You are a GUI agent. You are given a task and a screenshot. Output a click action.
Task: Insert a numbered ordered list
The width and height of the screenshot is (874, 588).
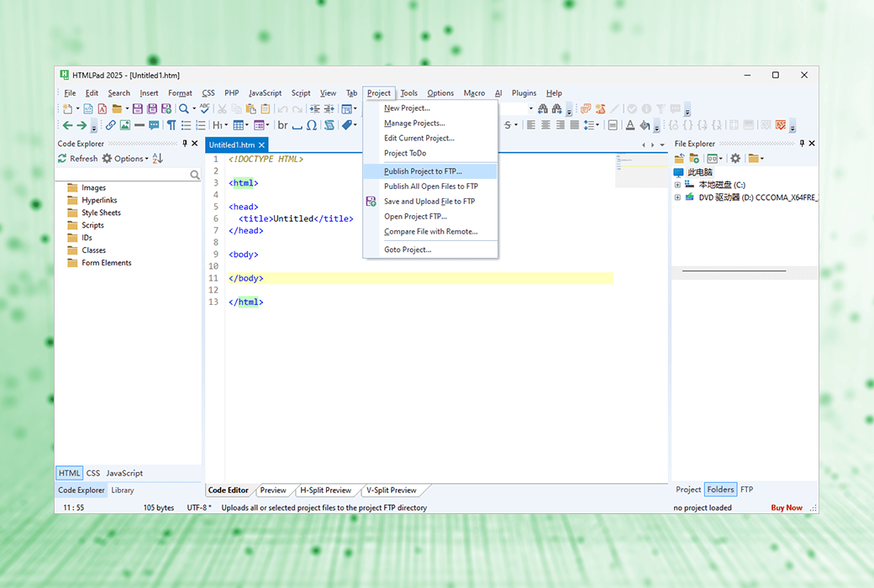click(201, 125)
